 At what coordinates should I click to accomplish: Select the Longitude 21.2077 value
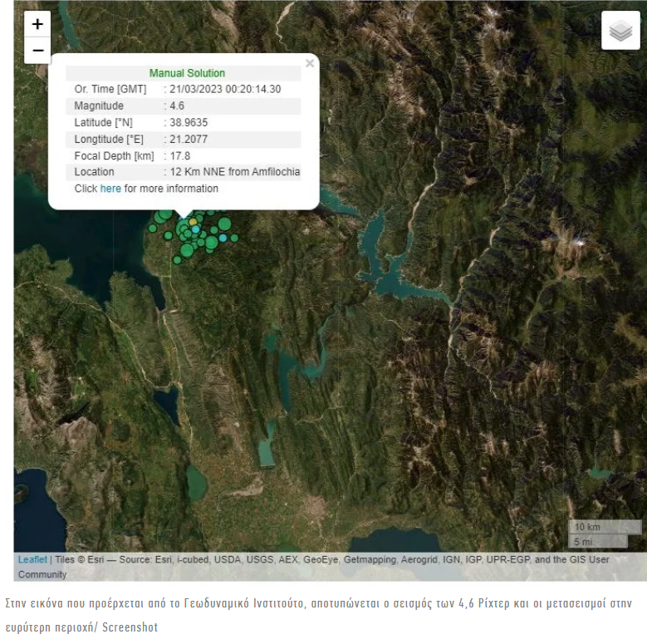point(188,139)
